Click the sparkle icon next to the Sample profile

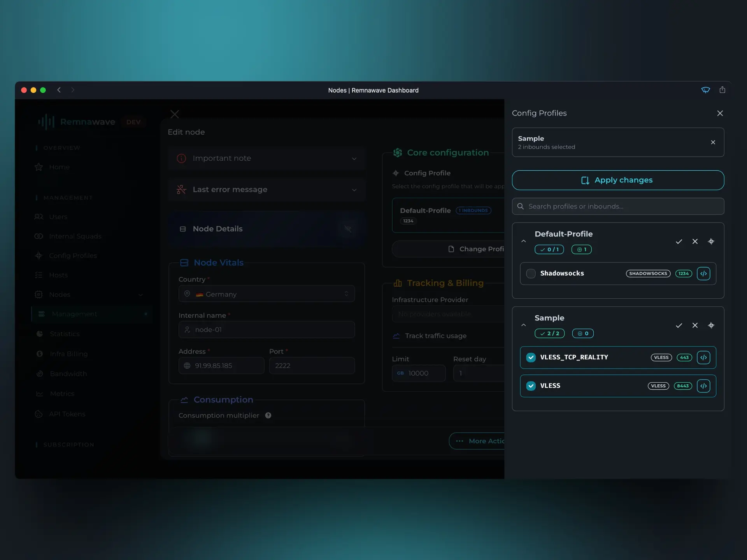[x=711, y=325]
